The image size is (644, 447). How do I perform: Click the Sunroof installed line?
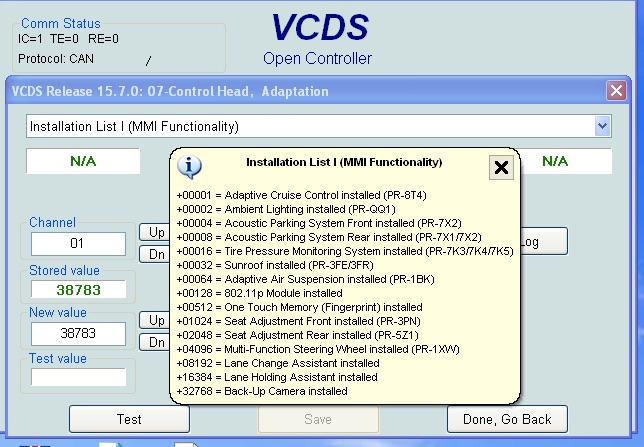[x=275, y=265]
